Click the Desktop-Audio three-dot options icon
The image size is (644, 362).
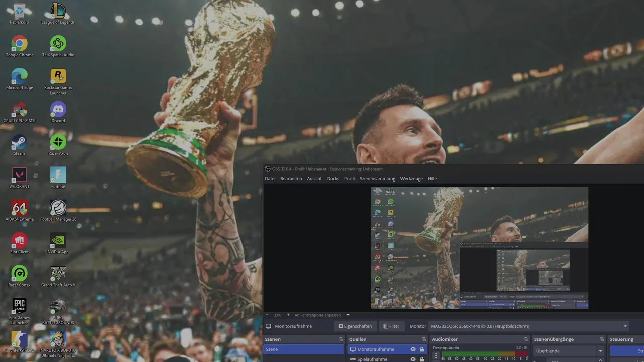coord(436,356)
